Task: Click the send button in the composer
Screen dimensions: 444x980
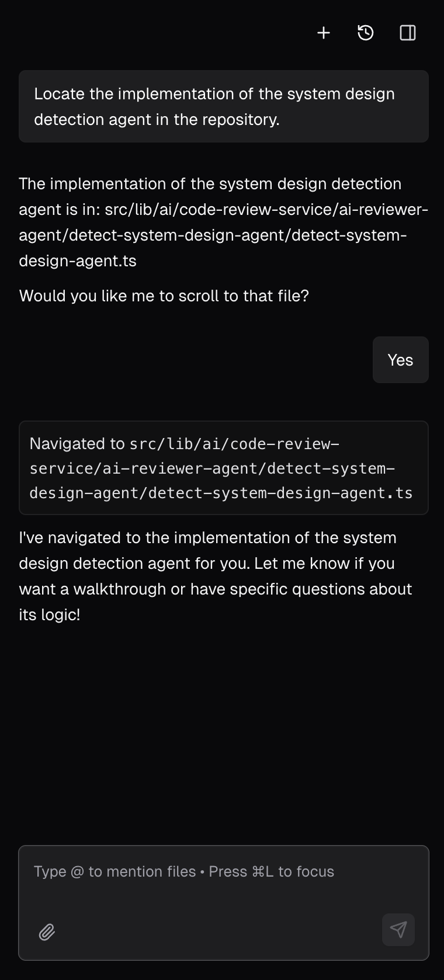Action: click(x=398, y=930)
